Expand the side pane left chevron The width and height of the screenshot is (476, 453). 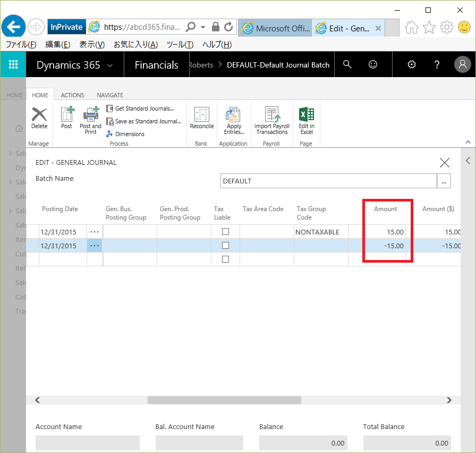pos(468,161)
